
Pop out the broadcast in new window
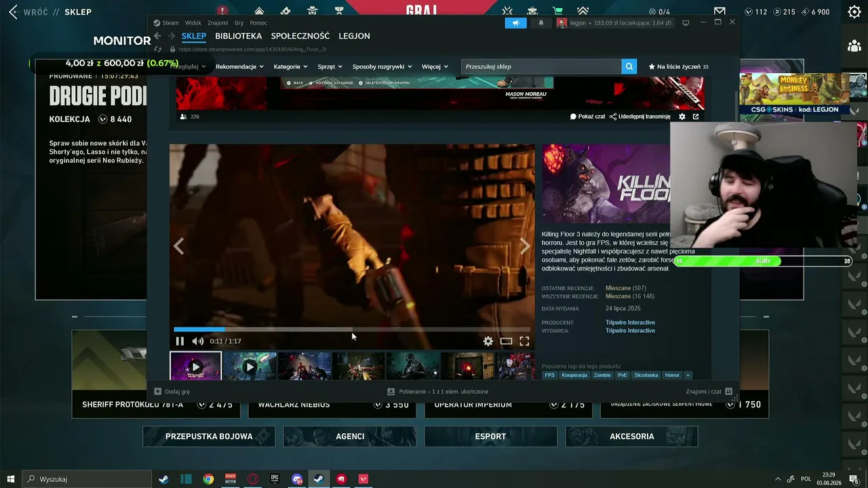(696, 117)
